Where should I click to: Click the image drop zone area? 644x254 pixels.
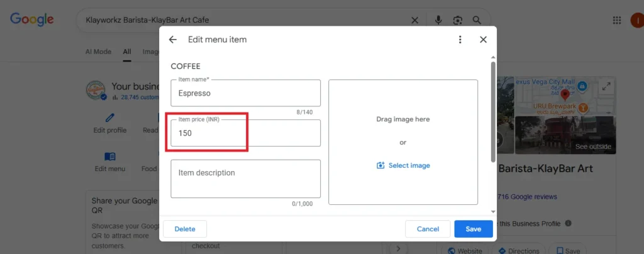403,141
